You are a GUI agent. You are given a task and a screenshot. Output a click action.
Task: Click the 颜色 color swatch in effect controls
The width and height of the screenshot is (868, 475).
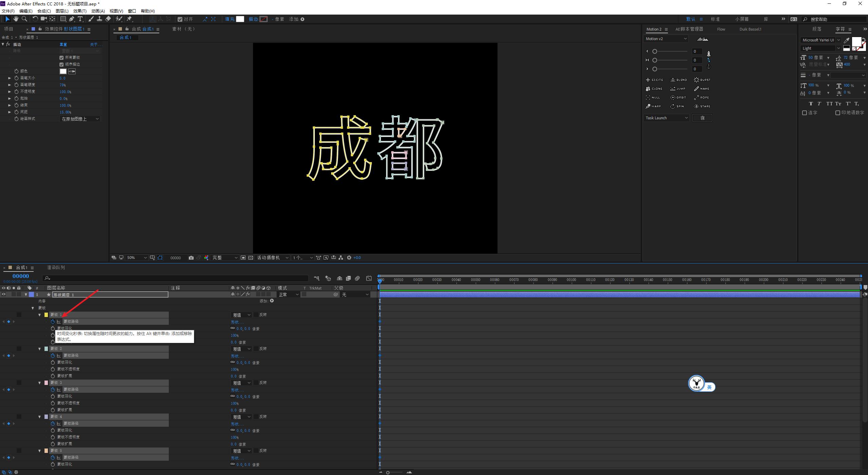click(x=63, y=71)
